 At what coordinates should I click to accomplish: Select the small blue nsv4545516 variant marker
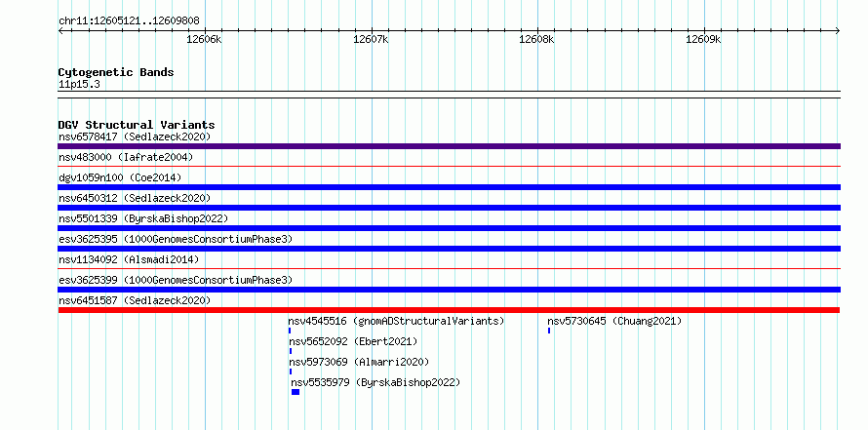(290, 331)
